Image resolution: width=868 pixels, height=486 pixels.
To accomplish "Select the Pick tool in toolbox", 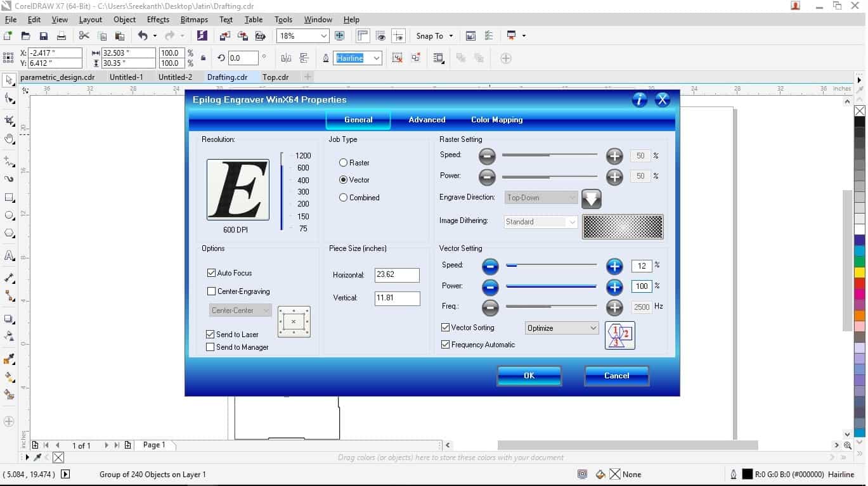I will 9,80.
